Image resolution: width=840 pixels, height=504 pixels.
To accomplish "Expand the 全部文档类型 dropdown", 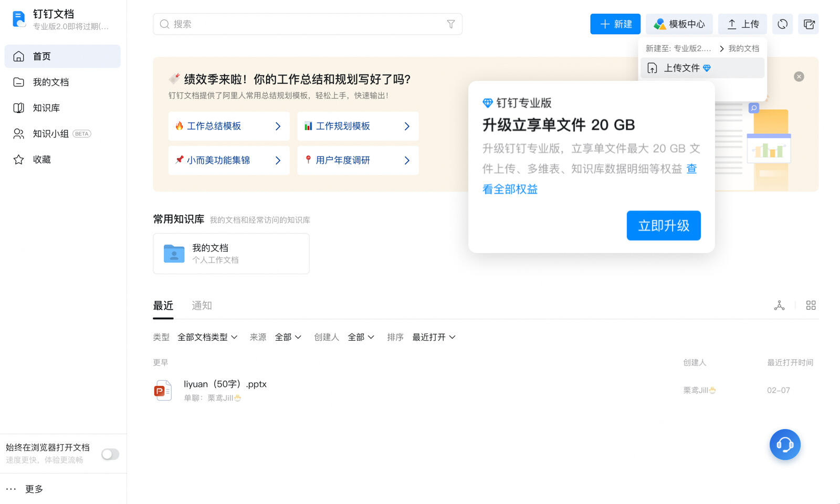I will click(208, 337).
